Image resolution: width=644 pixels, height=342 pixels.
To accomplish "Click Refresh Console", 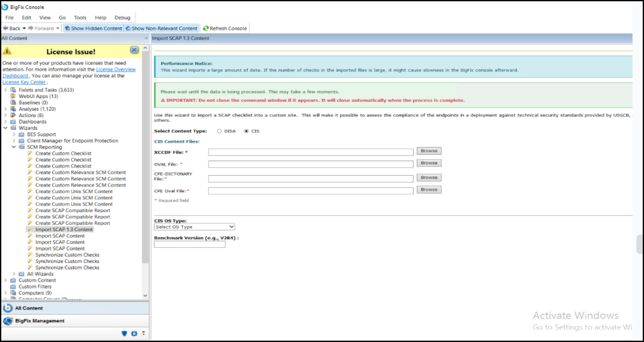I will coord(225,29).
